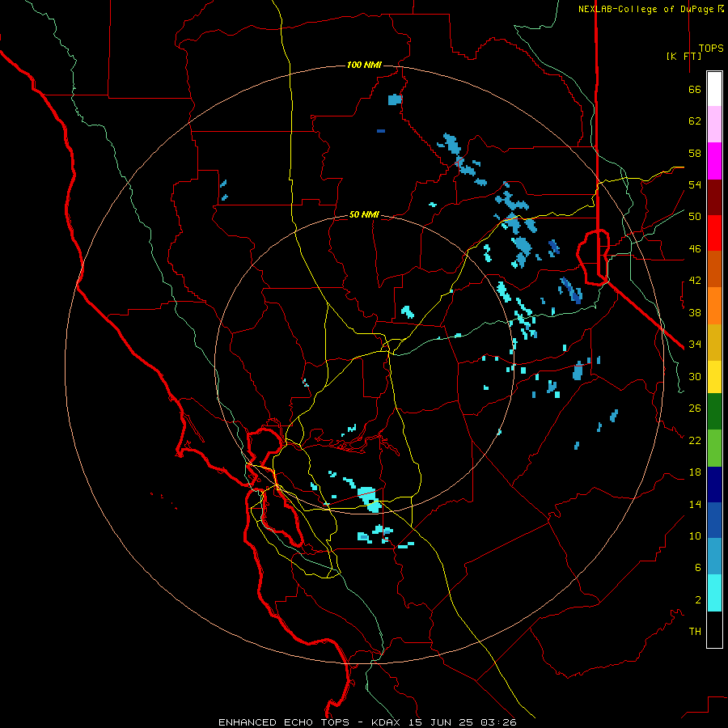The width and height of the screenshot is (728, 728).
Task: Click the legend value '6'
Action: click(698, 567)
